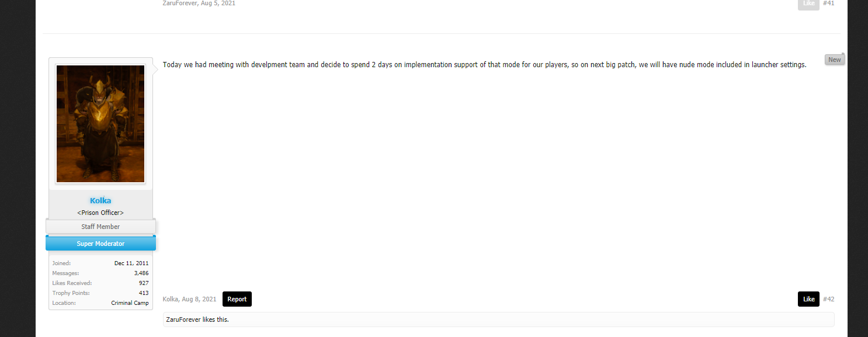Open Kolka's avatar image
The image size is (868, 337).
pos(100,124)
